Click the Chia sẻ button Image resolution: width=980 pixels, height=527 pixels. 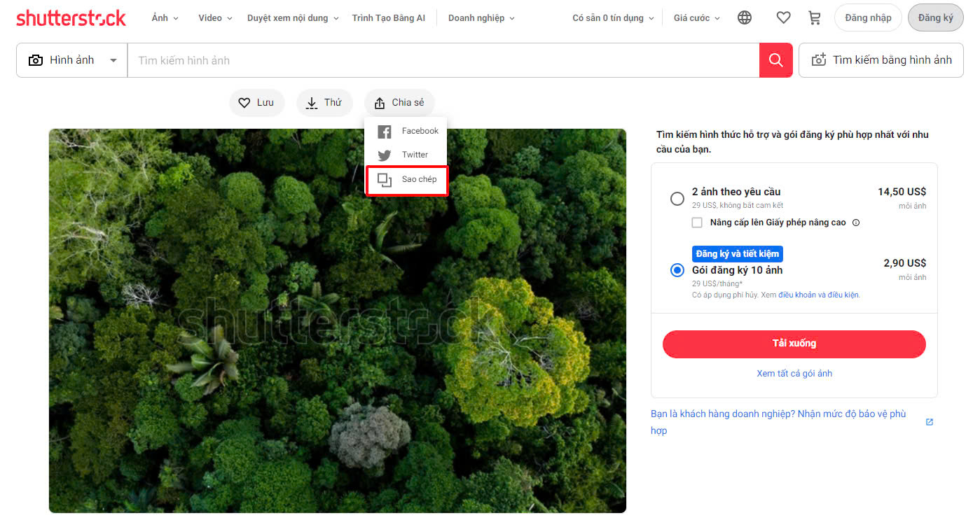pos(399,103)
